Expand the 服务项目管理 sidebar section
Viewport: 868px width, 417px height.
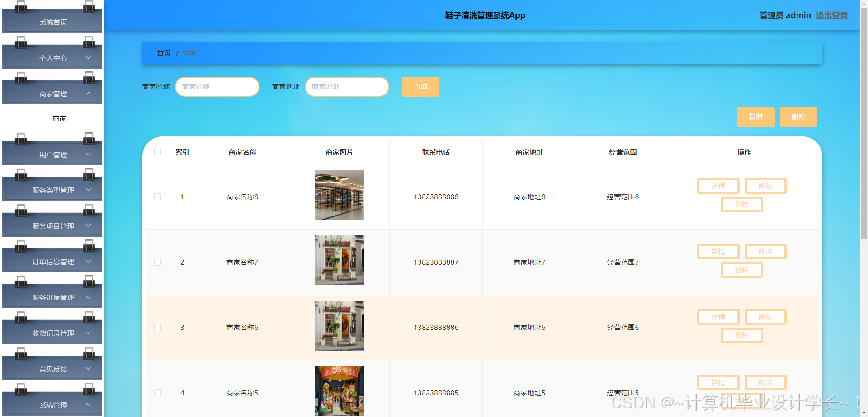[52, 226]
